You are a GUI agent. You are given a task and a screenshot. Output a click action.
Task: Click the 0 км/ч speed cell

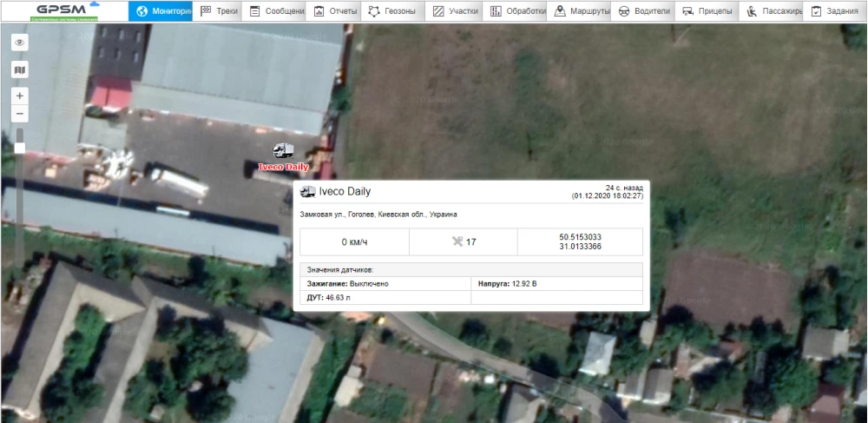click(354, 242)
